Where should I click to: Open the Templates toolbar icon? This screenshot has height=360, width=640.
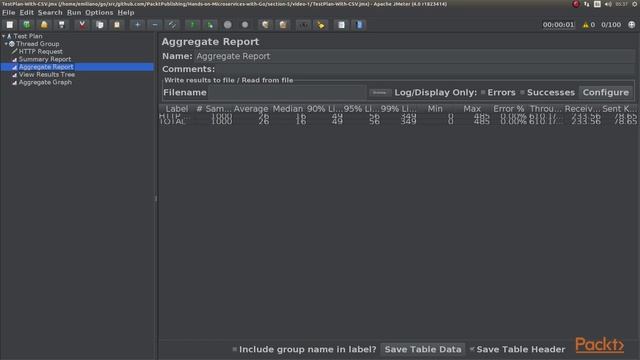[x=27, y=25]
